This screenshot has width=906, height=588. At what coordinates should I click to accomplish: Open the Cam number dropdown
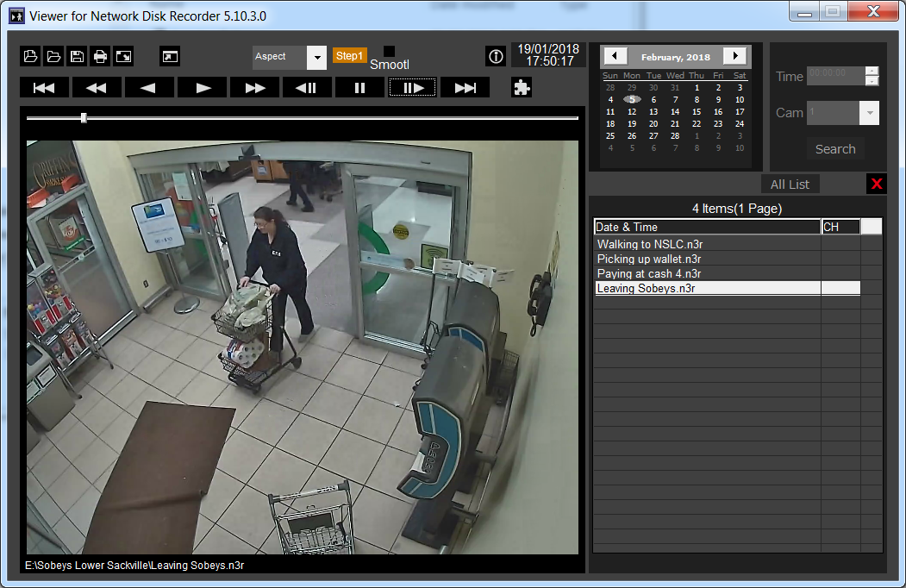tap(869, 113)
